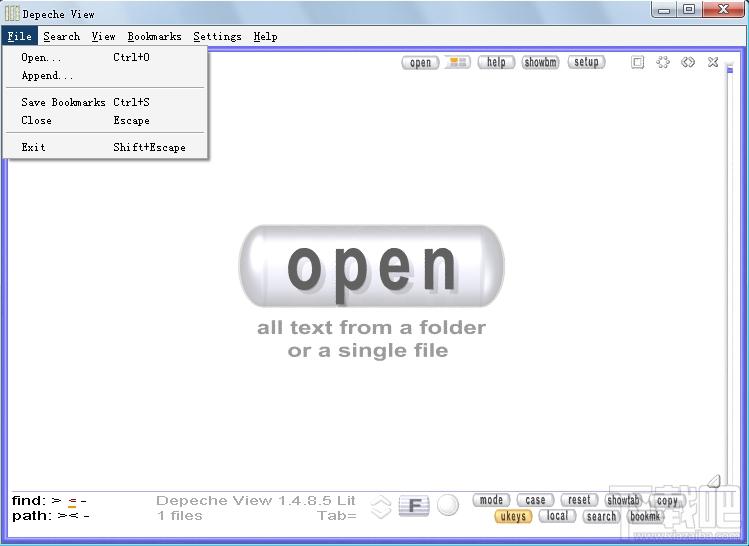Open the Search menu
The image size is (749, 546).
62,36
